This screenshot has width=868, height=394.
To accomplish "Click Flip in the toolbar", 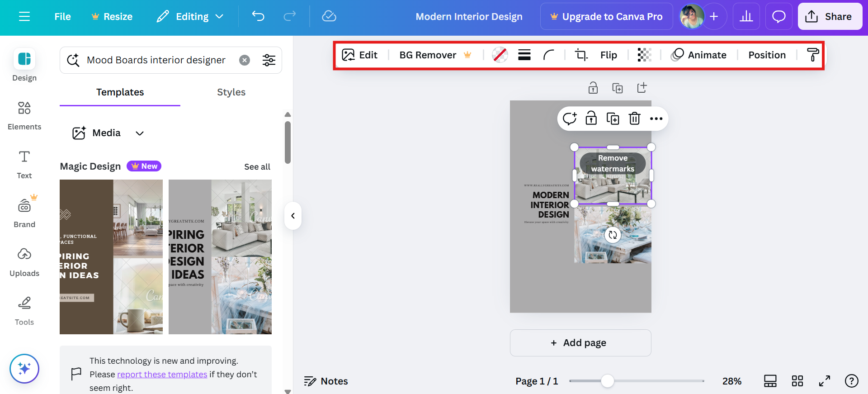I will 609,55.
